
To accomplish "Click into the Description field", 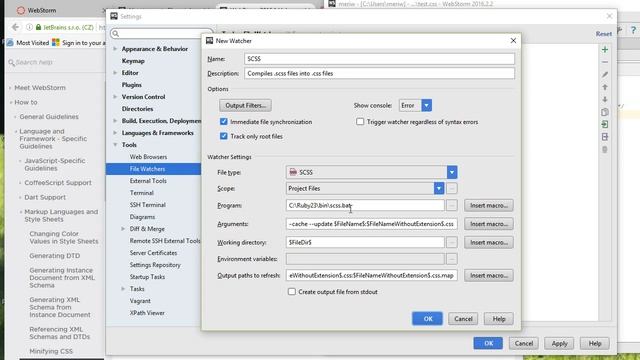I will (x=379, y=73).
